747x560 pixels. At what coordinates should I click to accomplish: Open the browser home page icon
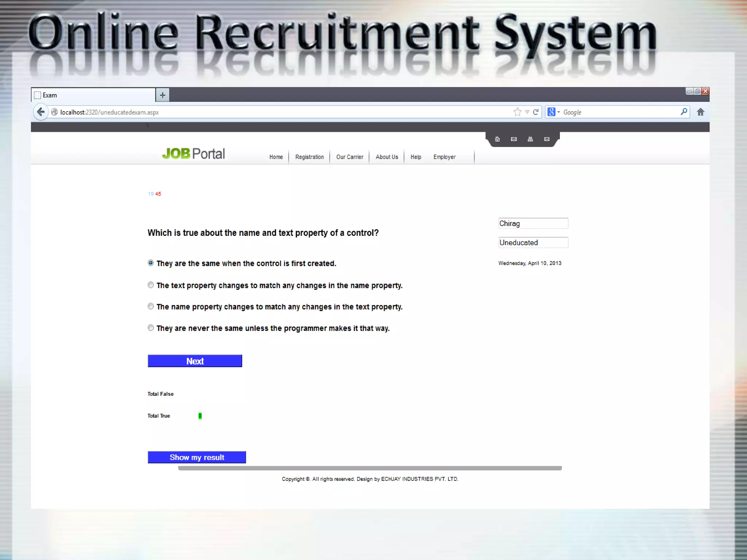700,112
